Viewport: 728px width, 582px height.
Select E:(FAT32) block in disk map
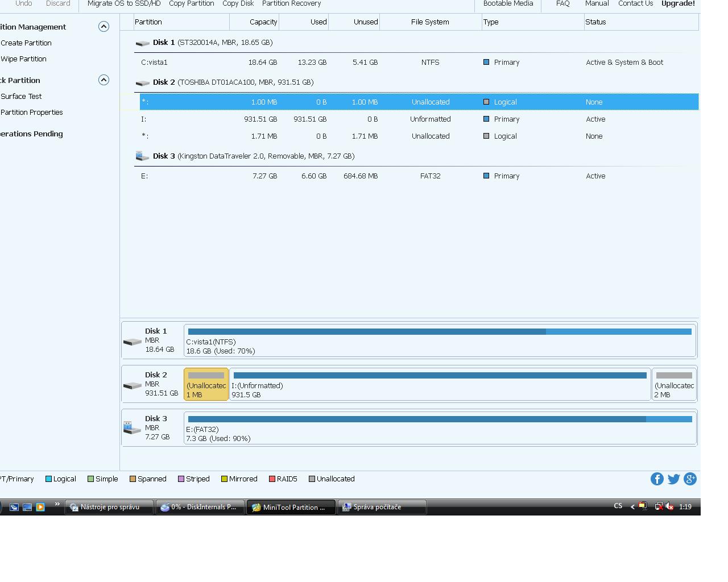coord(440,428)
